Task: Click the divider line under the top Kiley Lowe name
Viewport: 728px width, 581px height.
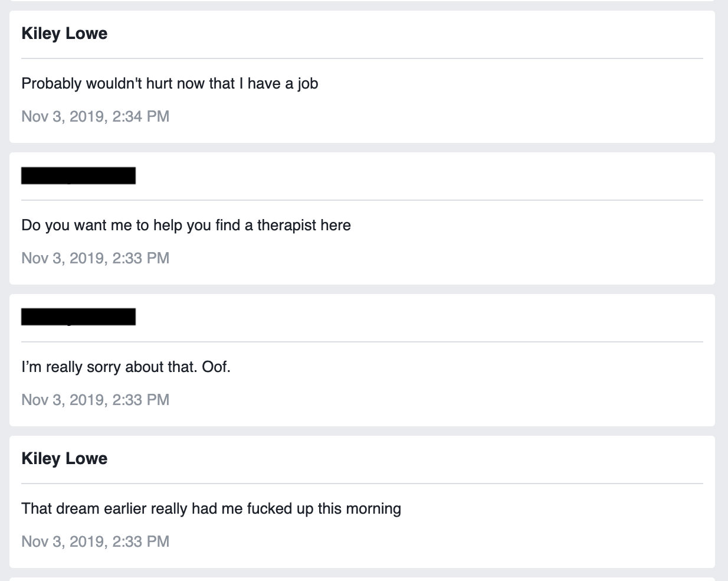Action: [362, 58]
